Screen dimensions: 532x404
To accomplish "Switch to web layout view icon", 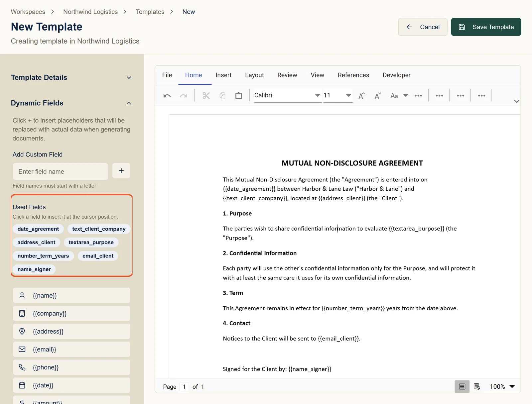I will click(x=477, y=386).
